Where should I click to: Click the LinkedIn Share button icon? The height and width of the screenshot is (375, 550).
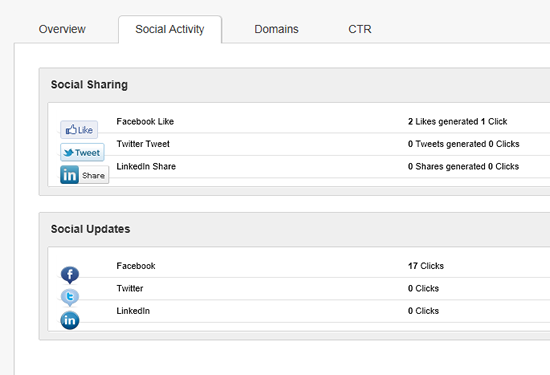[85, 175]
